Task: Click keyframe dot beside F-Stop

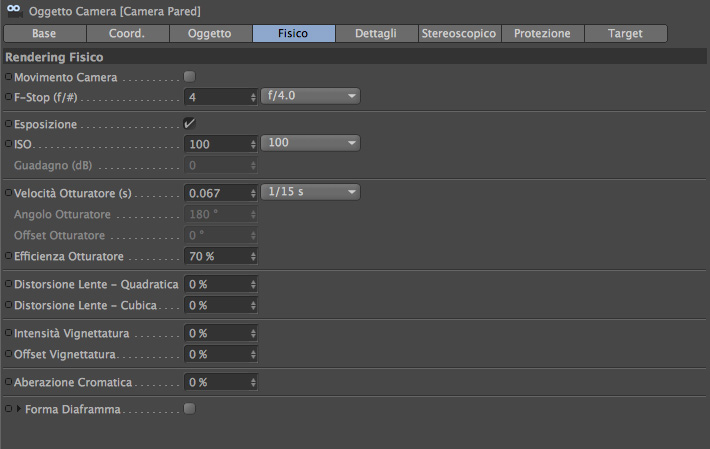Action: point(9,96)
